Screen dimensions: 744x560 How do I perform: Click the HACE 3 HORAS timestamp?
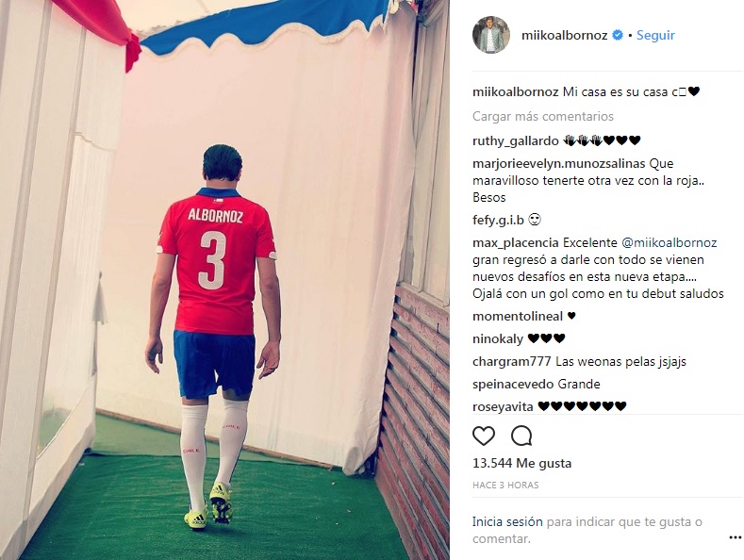[x=505, y=485]
